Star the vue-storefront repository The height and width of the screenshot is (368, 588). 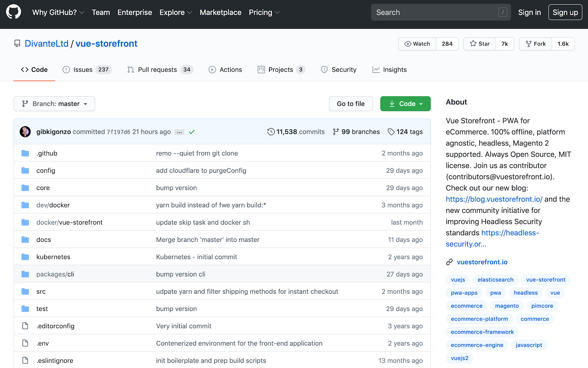click(x=480, y=44)
